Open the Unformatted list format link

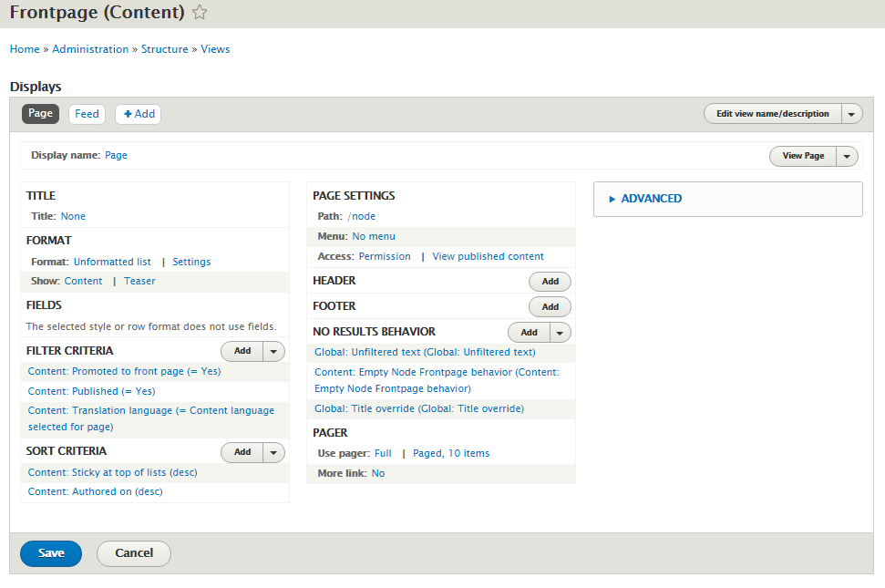[112, 262]
